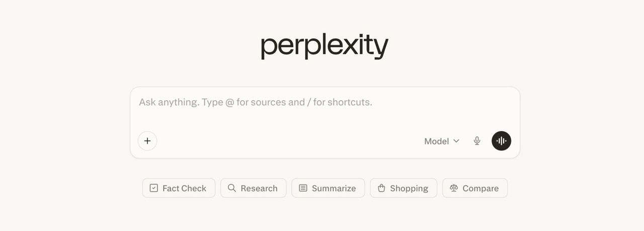Focus the Ask anything input field
This screenshot has width=644, height=231.
point(325,108)
